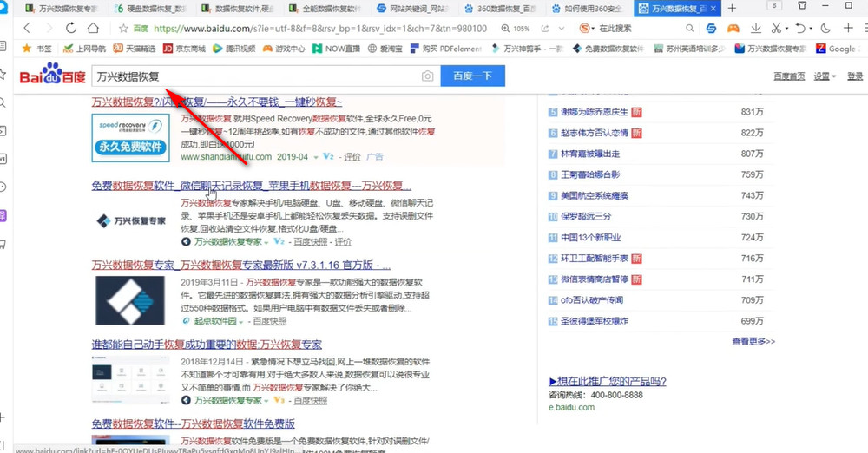
Task: Expand the address bar dropdown chevron
Action: click(561, 29)
